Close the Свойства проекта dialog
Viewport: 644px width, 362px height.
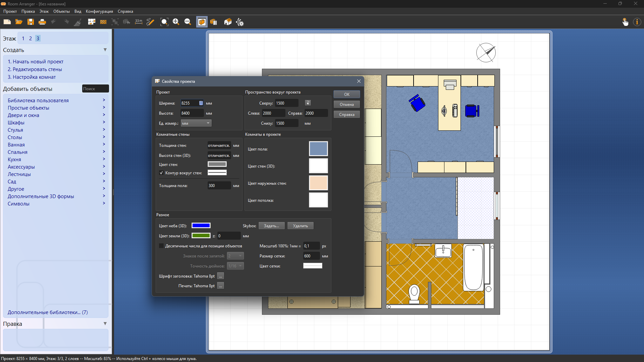pyautogui.click(x=359, y=81)
